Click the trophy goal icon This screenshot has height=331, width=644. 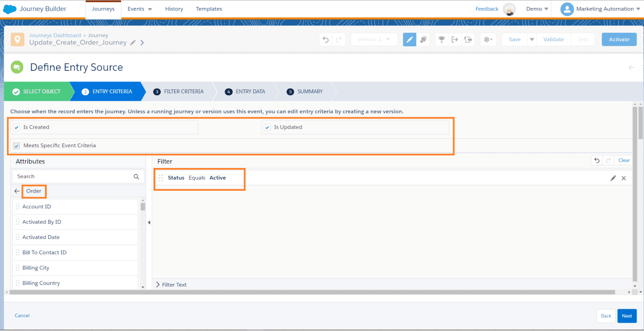pos(442,39)
